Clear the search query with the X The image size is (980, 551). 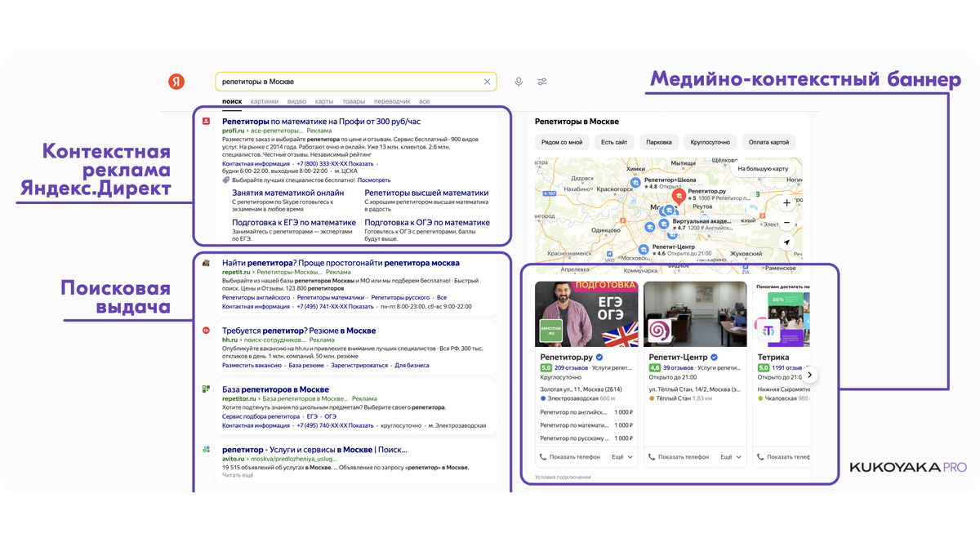point(488,82)
